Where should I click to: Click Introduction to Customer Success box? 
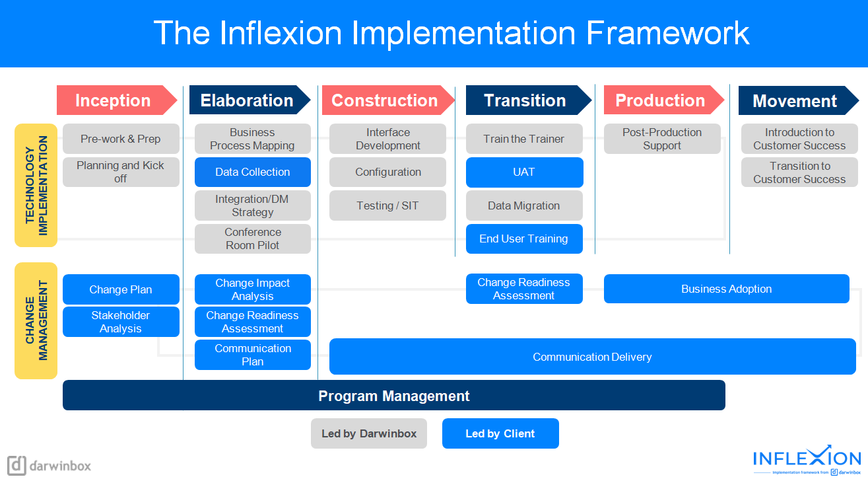[x=799, y=139]
